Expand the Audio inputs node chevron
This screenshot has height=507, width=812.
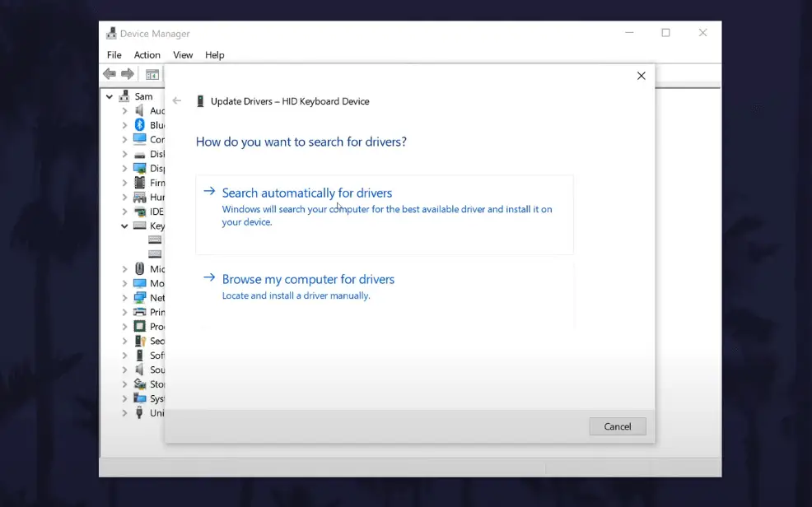tap(124, 111)
